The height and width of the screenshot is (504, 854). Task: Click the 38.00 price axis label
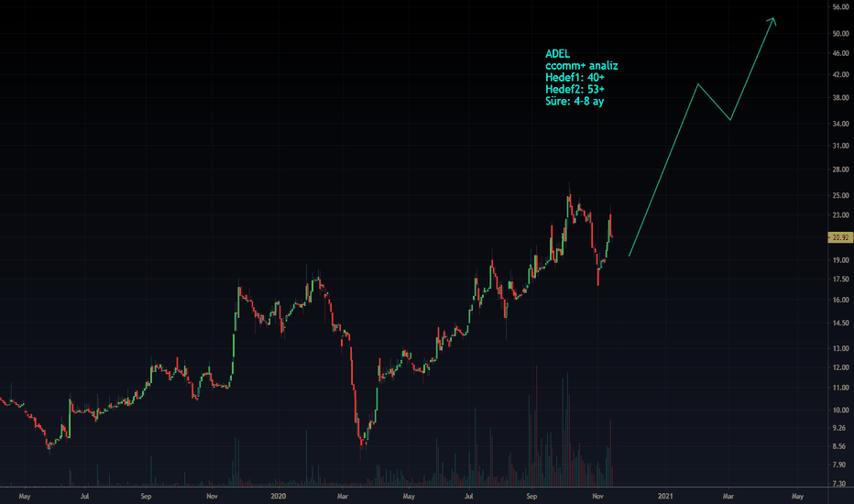840,98
